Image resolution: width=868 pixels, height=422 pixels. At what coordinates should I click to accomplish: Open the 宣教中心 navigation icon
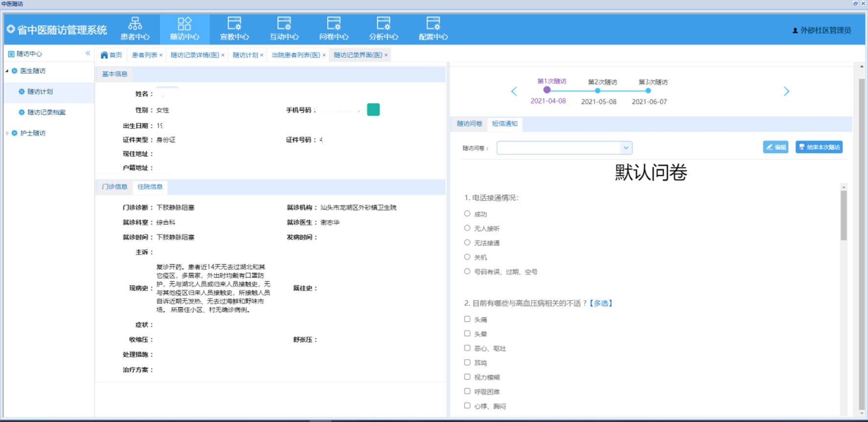point(234,29)
